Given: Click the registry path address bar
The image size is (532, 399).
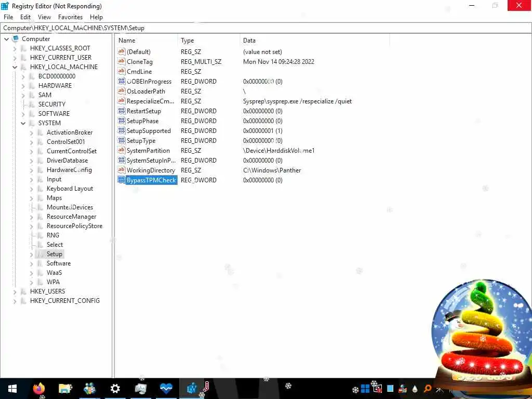Looking at the screenshot, I should tap(266, 28).
